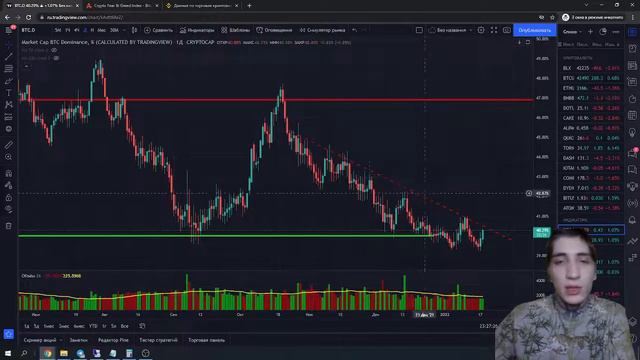Open the patterns tool in left toolbar
This screenshot has width=640, height=360.
(x=9, y=105)
